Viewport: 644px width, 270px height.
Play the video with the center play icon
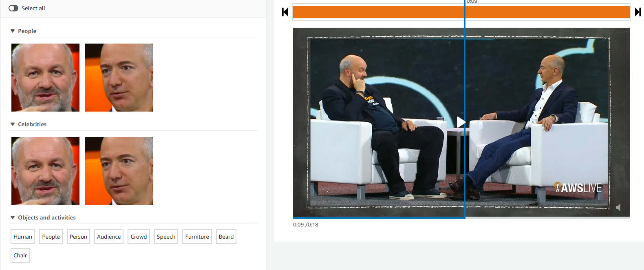(461, 122)
